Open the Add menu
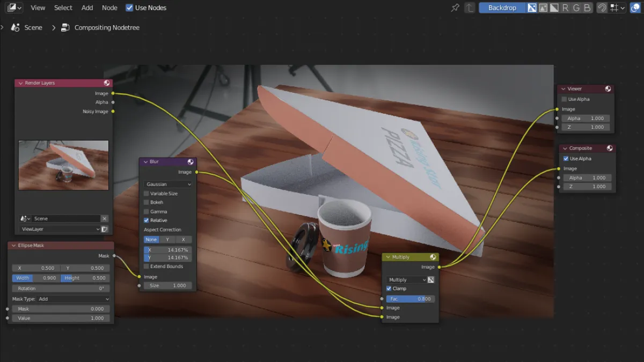Screen dimensions: 644x362 pyautogui.click(x=87, y=8)
